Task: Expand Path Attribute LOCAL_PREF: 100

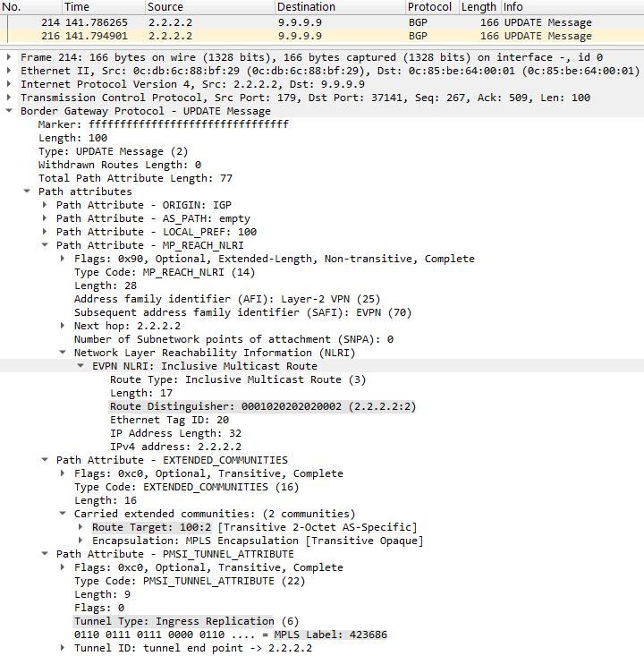Action: point(45,232)
